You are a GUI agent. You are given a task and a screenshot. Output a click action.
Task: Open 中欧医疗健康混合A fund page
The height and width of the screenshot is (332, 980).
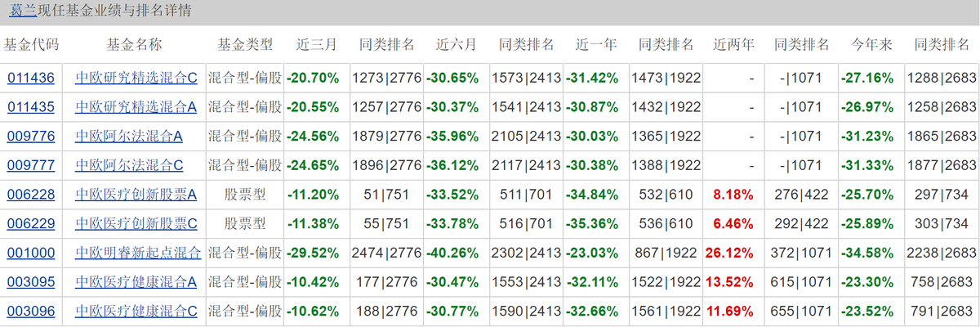tap(136, 282)
